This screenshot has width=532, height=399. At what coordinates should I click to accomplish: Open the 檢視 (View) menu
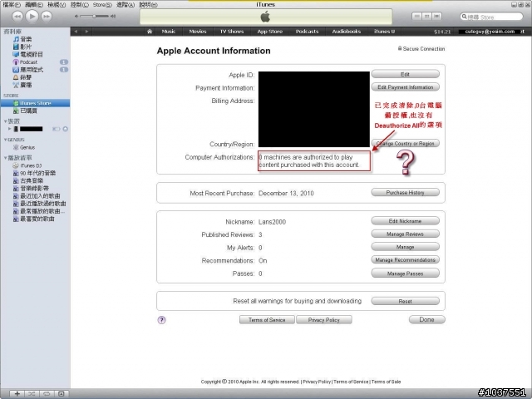[57, 5]
